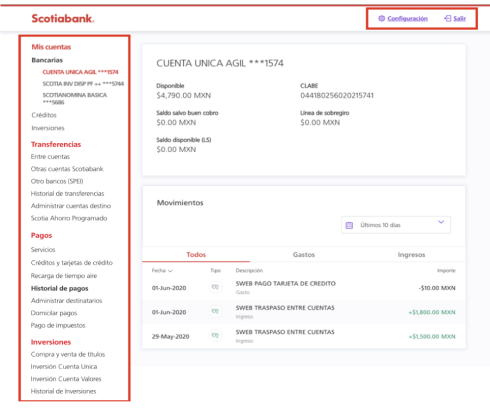490x408 pixels.
Task: Click the Transferencias heading
Action: tap(56, 144)
